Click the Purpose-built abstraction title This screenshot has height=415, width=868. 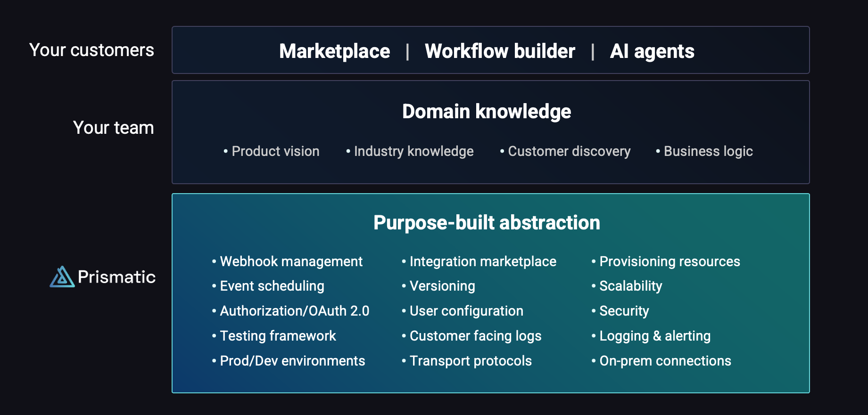pyautogui.click(x=487, y=223)
